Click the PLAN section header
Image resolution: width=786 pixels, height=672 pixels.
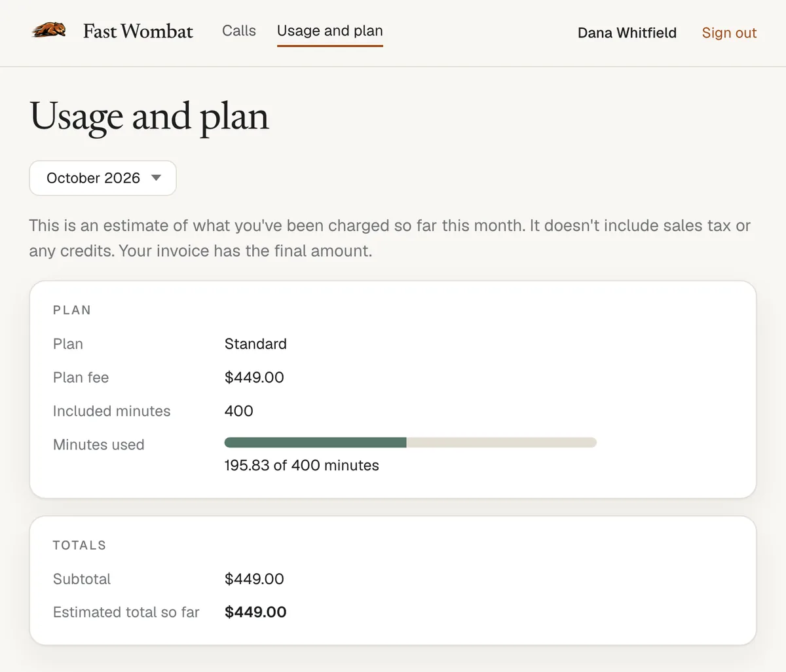pos(72,310)
